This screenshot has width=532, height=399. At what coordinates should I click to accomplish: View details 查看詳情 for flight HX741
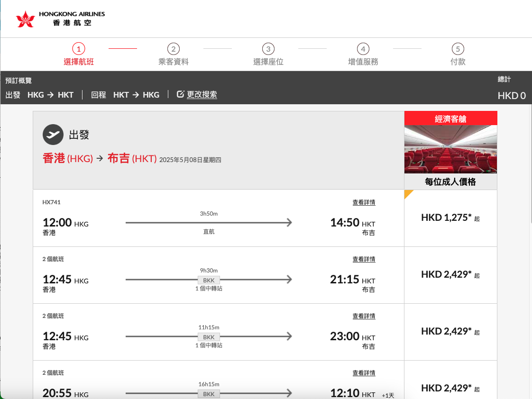pyautogui.click(x=364, y=202)
